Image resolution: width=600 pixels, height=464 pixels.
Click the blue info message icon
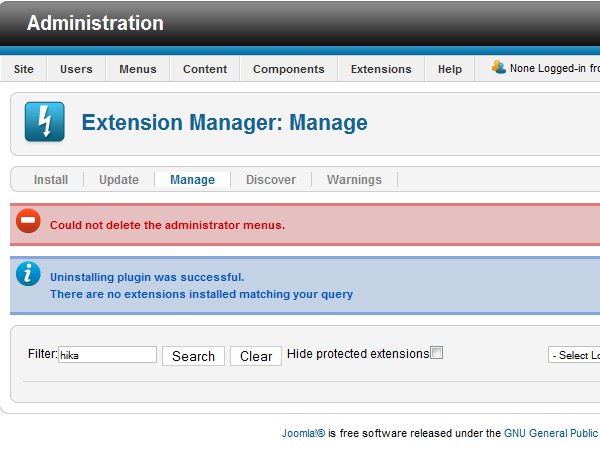(x=29, y=274)
